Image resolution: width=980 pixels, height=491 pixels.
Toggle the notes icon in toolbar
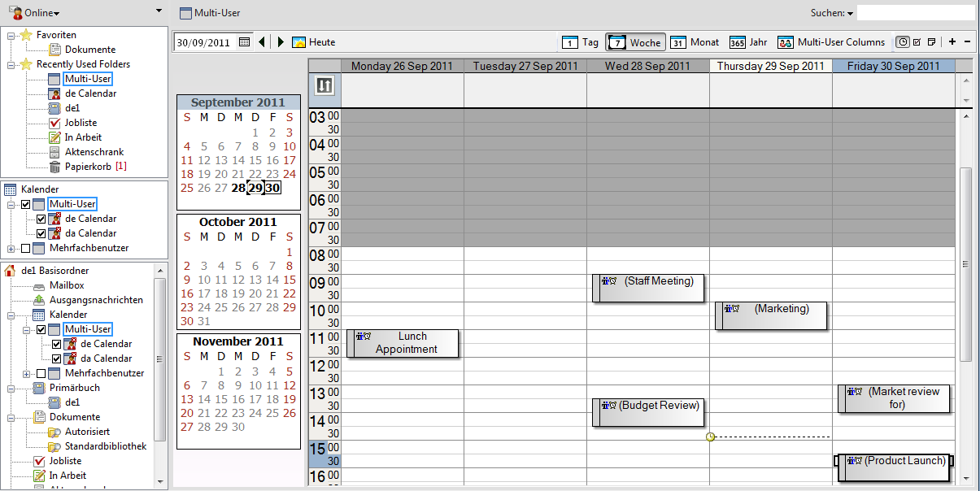(x=932, y=42)
